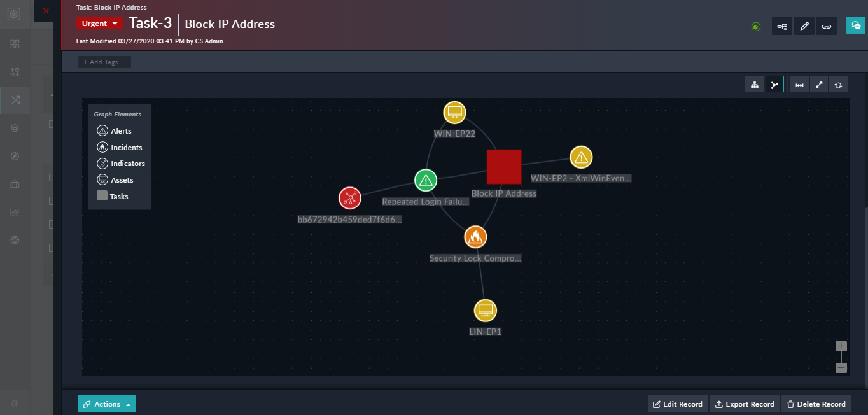The height and width of the screenshot is (415, 868).
Task: Switch to hierarchy layout in the graph toolbar
Action: tap(754, 84)
